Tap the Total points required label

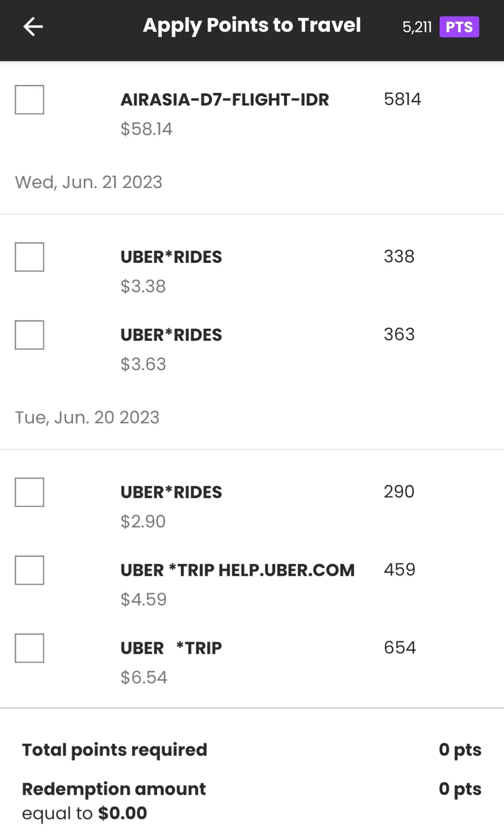tap(114, 750)
